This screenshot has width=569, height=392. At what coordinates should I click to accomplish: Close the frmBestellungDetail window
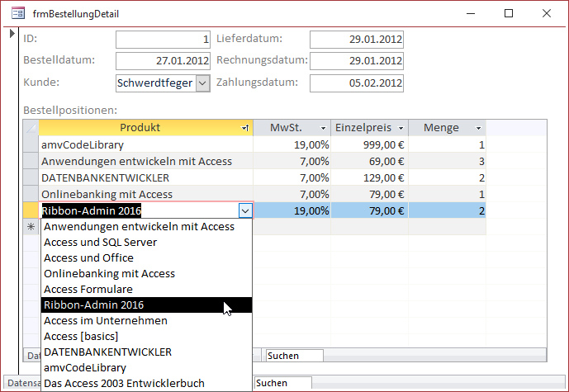tap(547, 14)
